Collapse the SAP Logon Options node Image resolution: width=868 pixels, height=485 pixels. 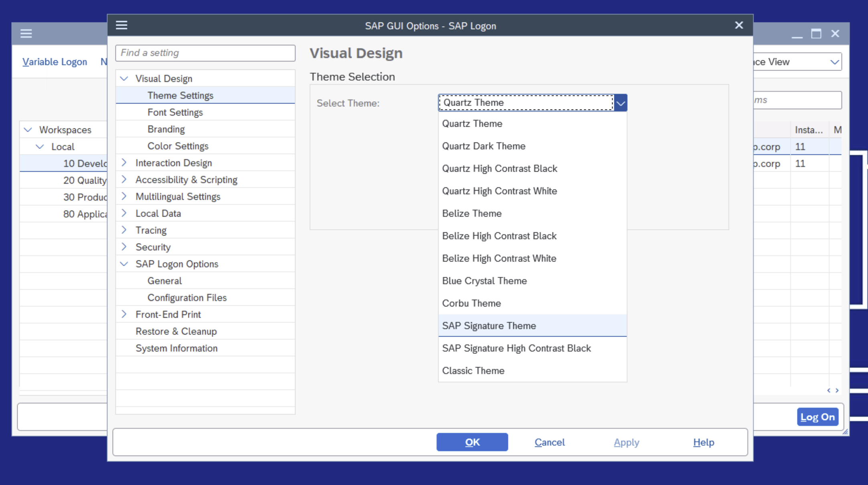pos(124,264)
